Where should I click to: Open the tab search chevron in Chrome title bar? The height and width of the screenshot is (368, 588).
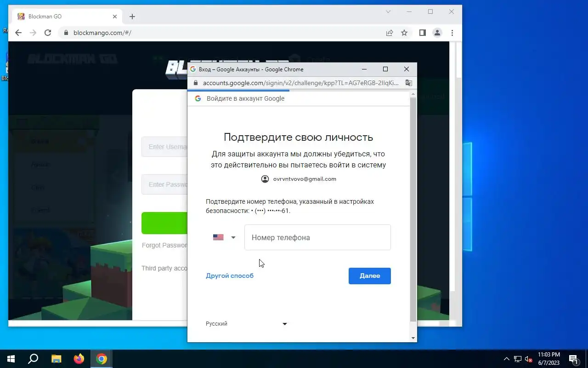(x=388, y=11)
